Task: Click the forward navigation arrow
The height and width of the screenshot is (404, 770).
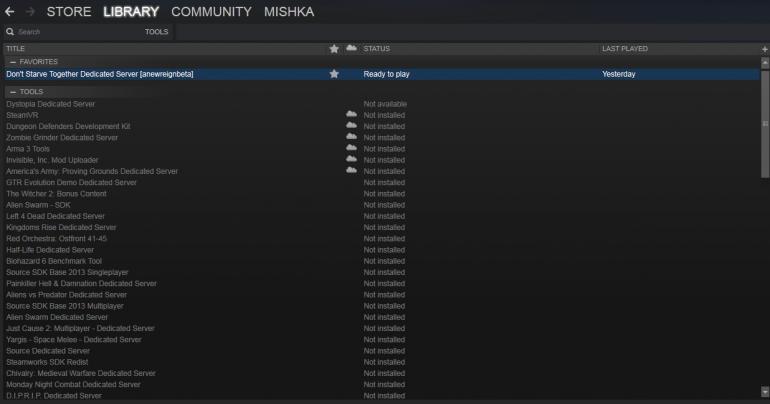Action: [30, 12]
